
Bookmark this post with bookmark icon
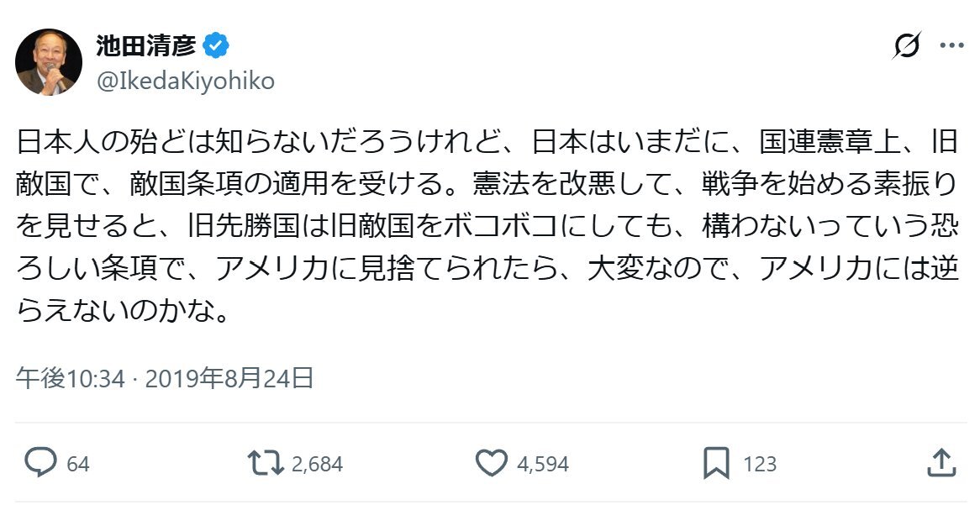coord(715,463)
